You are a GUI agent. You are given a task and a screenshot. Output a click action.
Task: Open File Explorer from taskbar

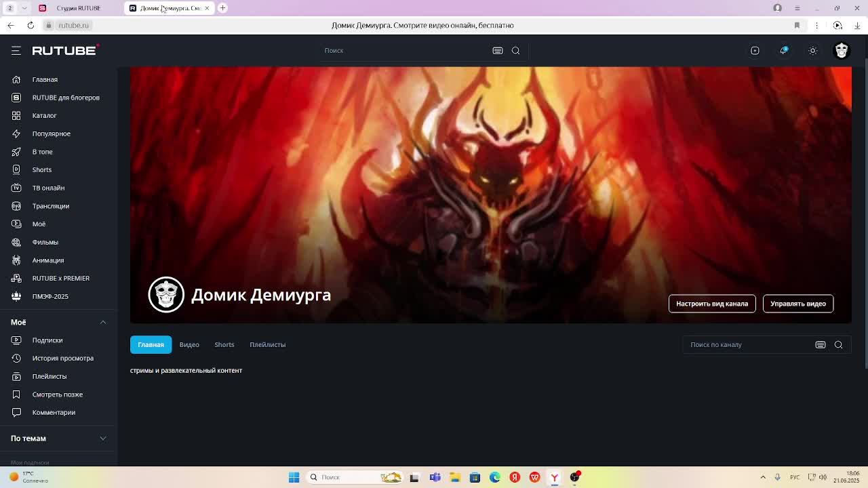click(455, 477)
